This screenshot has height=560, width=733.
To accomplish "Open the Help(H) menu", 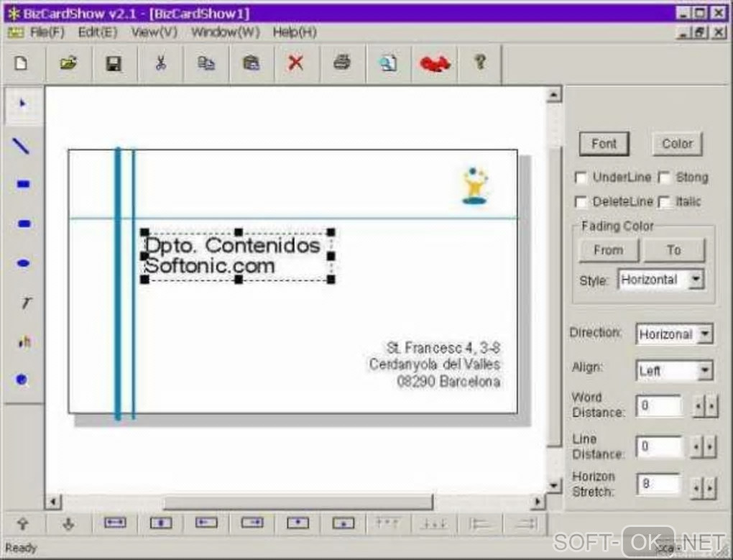I will pos(295,32).
